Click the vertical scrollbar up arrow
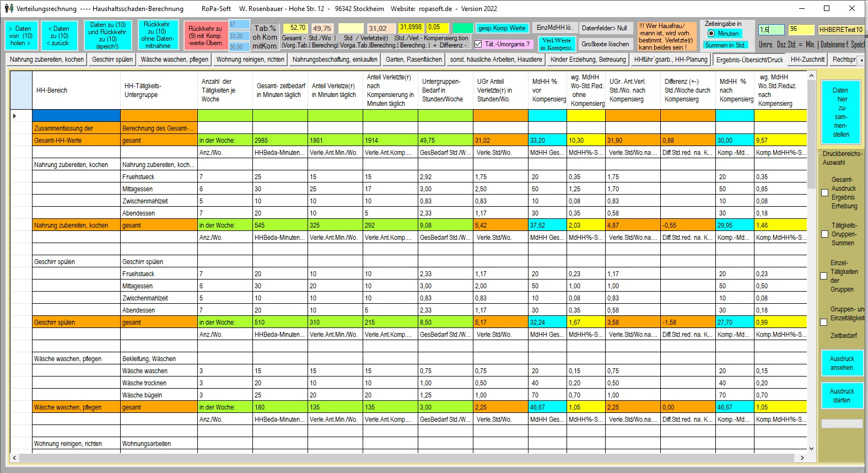The image size is (868, 473). coord(811,76)
